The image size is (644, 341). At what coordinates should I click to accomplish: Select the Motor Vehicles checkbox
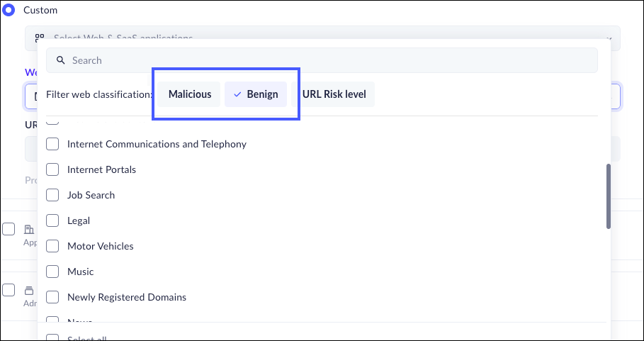tap(52, 247)
